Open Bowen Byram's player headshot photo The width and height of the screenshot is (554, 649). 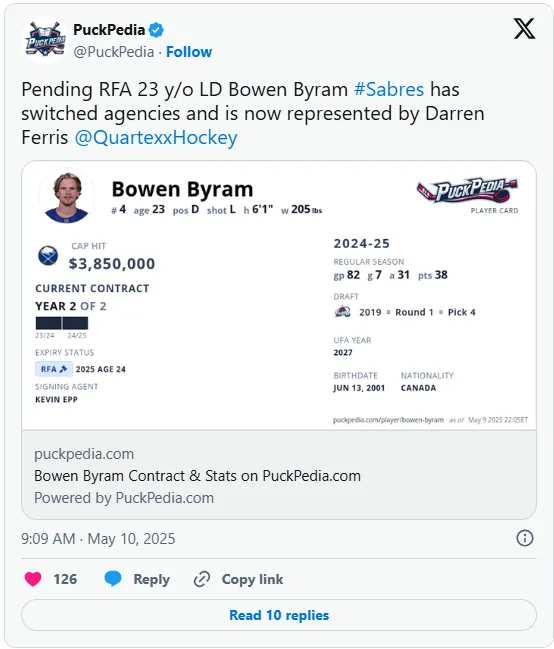tap(67, 197)
